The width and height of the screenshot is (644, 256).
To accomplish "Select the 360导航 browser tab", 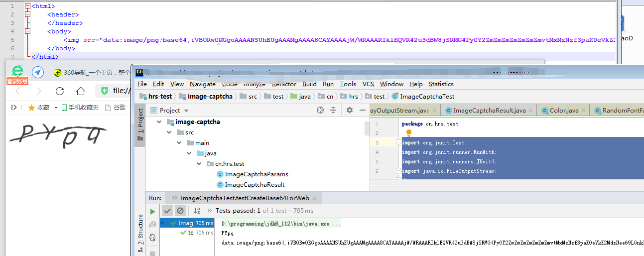I will point(91,72).
